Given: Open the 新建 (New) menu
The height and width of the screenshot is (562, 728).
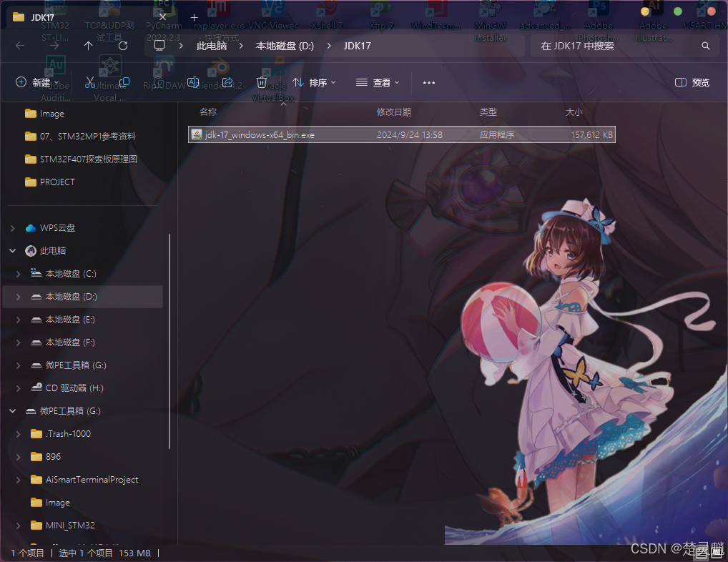Looking at the screenshot, I should point(37,83).
